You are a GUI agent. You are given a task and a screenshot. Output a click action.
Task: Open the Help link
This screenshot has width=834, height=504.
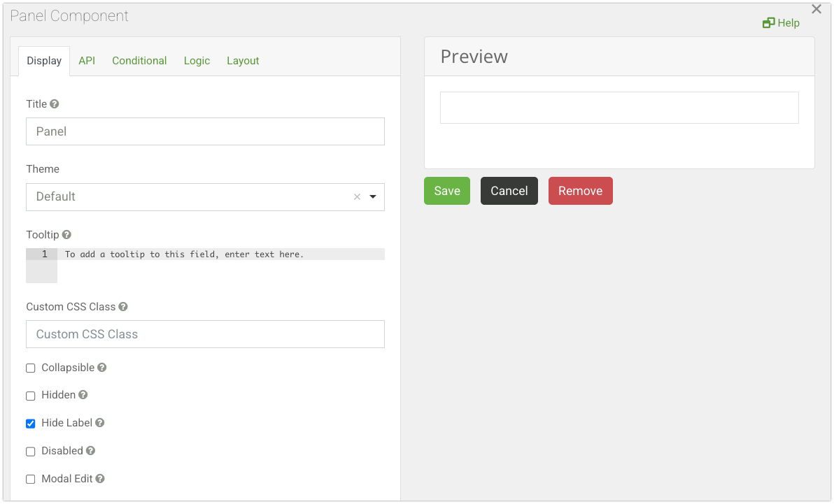781,23
